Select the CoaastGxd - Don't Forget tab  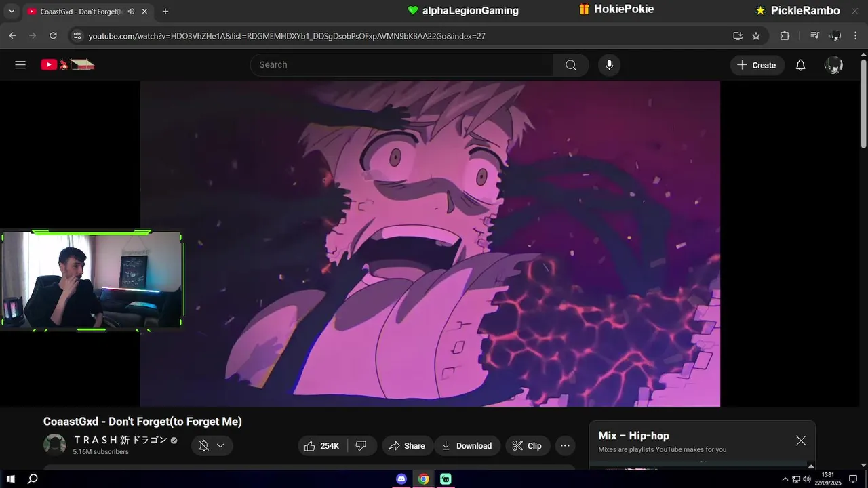(87, 12)
